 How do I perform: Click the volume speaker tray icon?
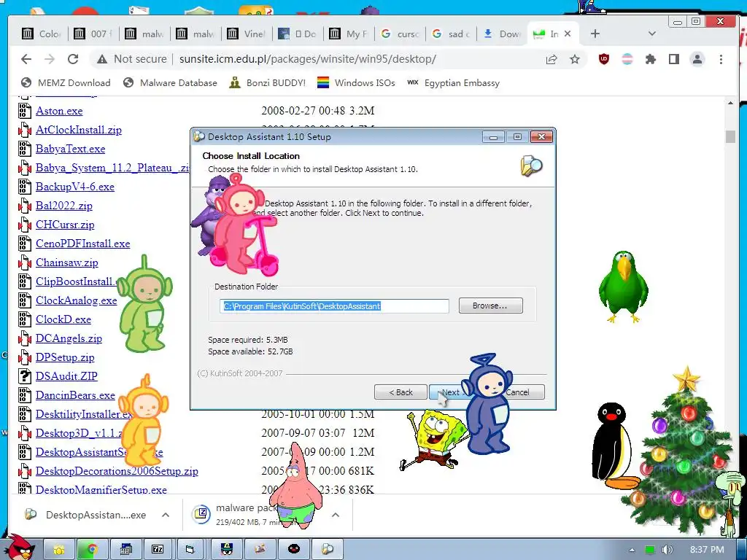coord(667,550)
